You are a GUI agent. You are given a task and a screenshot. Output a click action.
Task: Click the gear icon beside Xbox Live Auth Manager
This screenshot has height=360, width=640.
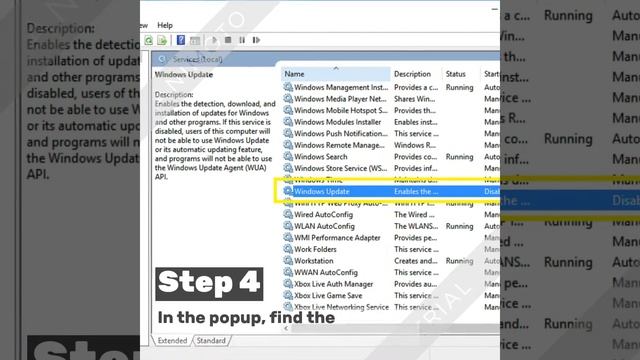coord(288,284)
